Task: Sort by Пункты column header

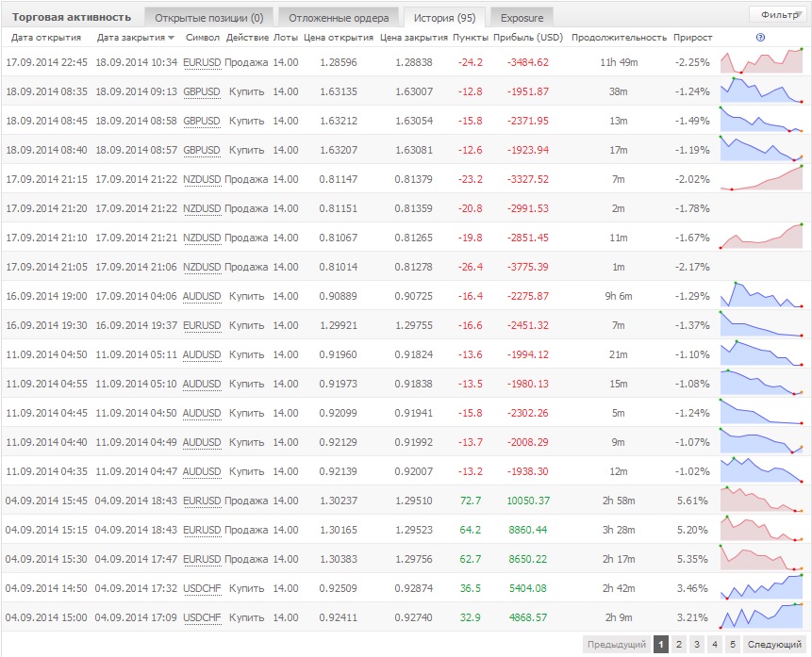Action: click(x=471, y=38)
